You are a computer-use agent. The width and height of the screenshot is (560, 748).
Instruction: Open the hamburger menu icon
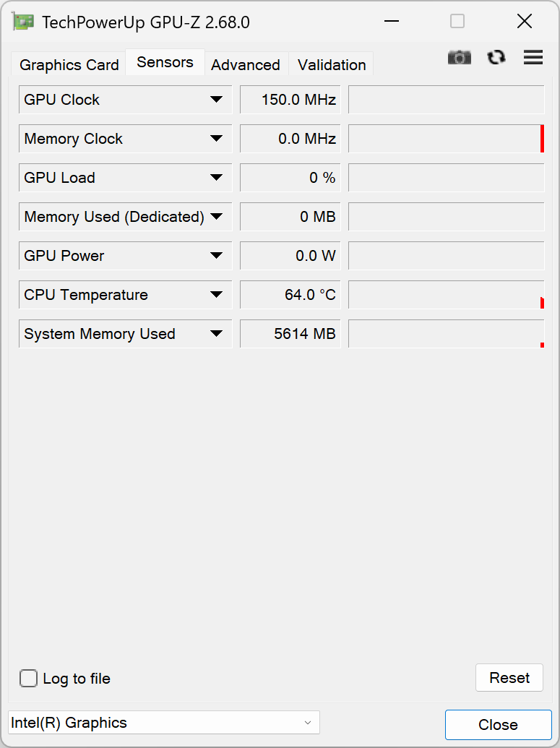pyautogui.click(x=533, y=58)
